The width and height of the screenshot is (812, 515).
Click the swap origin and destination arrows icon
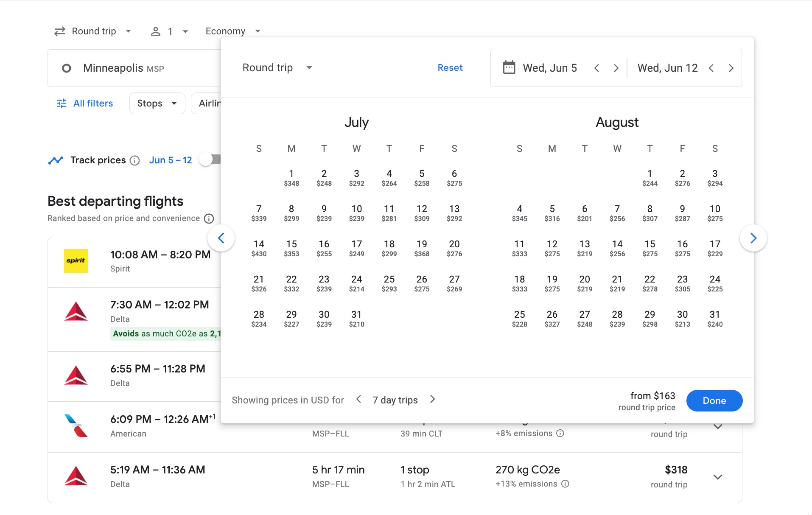coord(59,31)
